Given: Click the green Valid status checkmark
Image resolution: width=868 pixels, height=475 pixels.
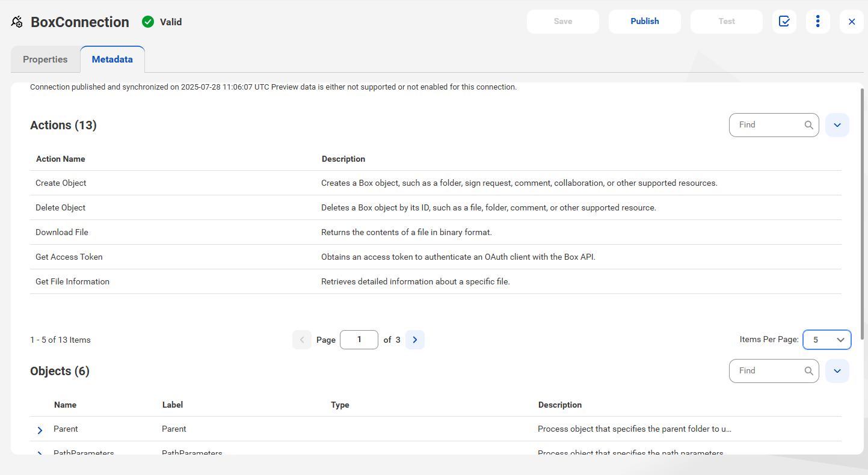Looking at the screenshot, I should tap(148, 22).
